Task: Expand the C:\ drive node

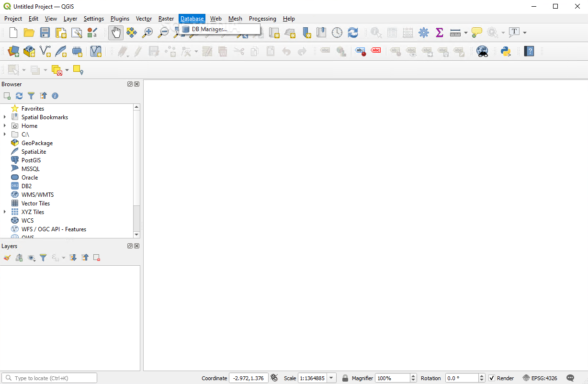Action: (5, 134)
